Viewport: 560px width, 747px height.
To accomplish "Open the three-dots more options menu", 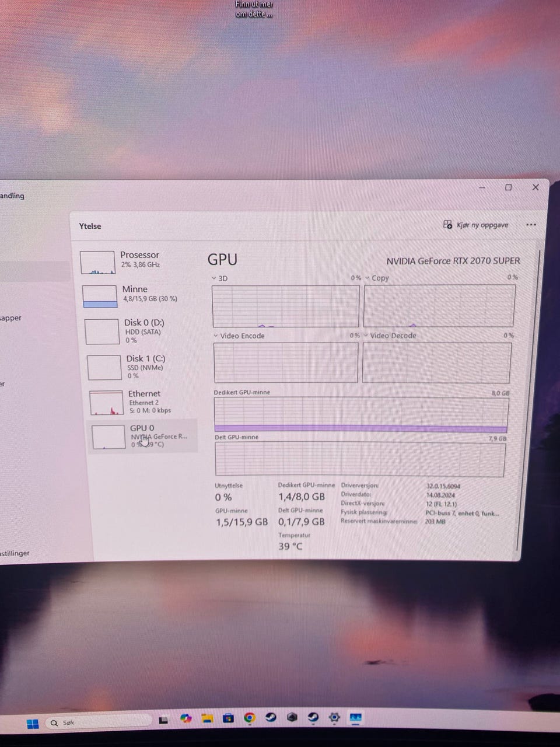I will [531, 225].
